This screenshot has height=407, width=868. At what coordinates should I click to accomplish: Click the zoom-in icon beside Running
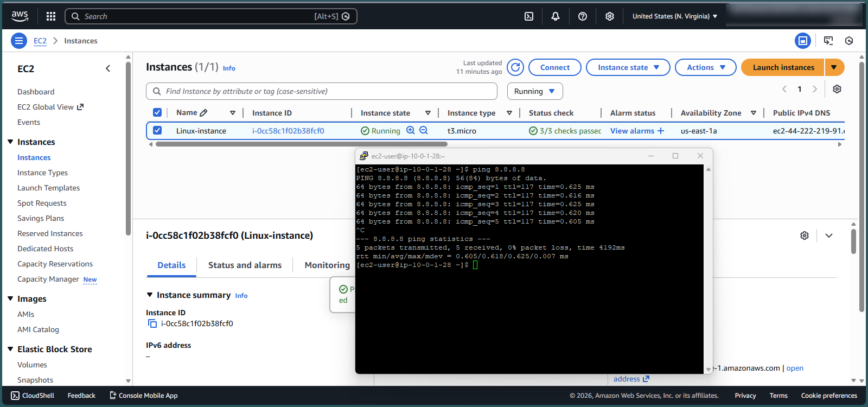tap(411, 130)
